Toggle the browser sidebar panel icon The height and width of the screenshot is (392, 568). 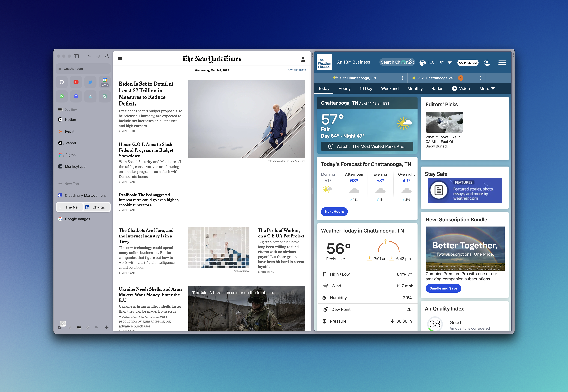[x=76, y=56]
